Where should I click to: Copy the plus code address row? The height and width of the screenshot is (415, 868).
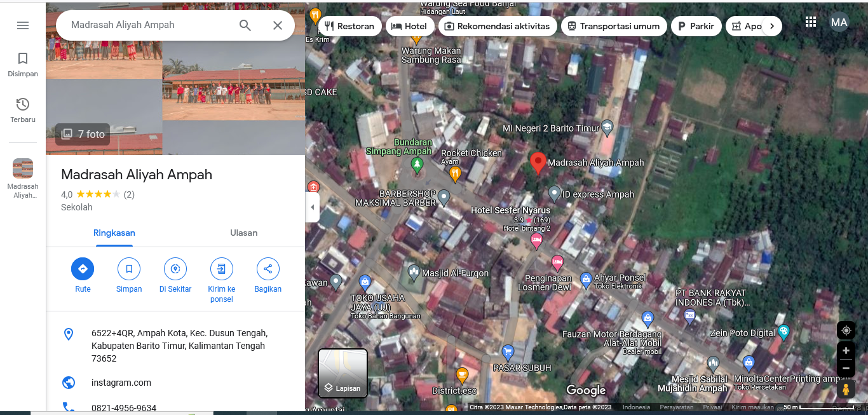point(175,346)
